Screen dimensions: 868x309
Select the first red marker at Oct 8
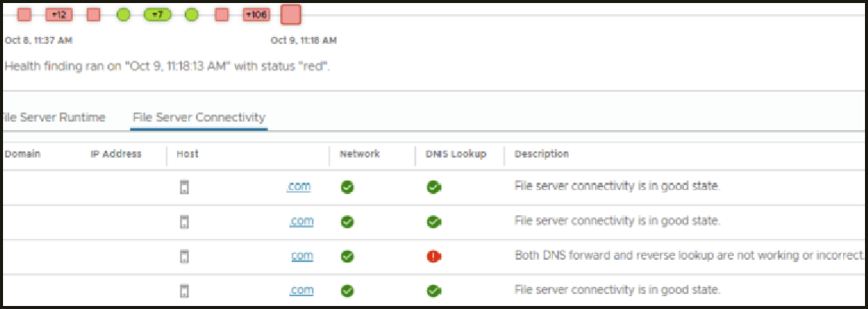(24, 14)
